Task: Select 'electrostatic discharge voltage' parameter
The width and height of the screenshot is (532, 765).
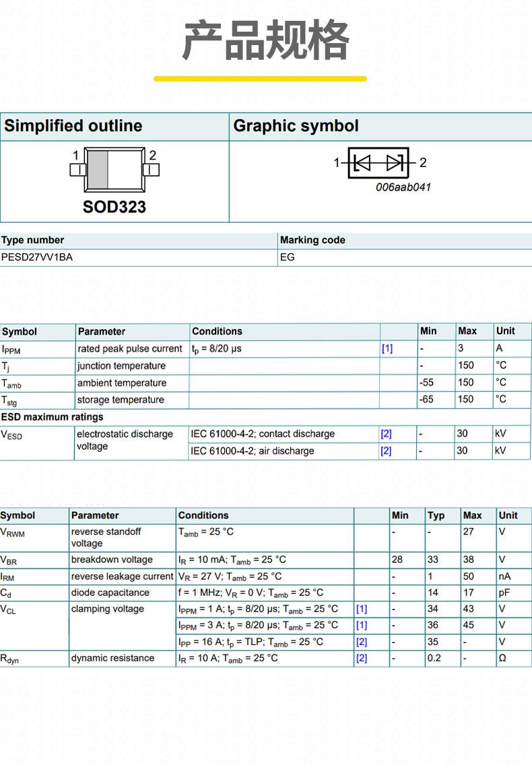Action: 125,440
